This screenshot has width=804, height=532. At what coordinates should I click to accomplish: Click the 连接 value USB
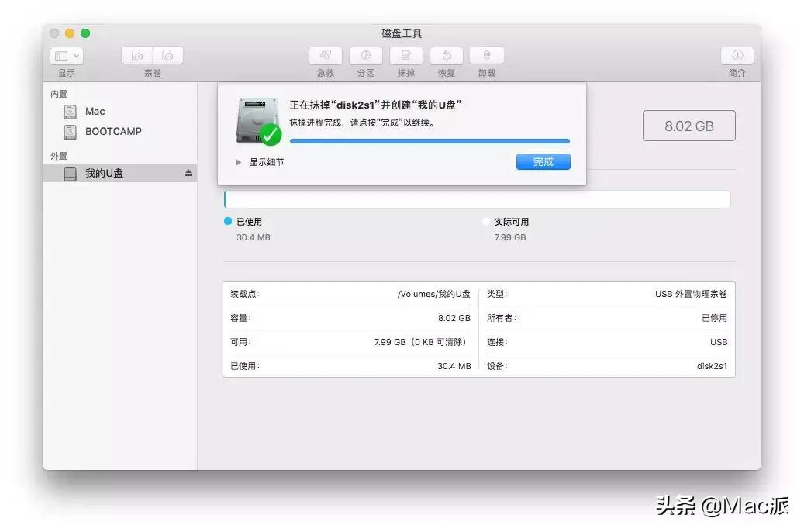719,342
